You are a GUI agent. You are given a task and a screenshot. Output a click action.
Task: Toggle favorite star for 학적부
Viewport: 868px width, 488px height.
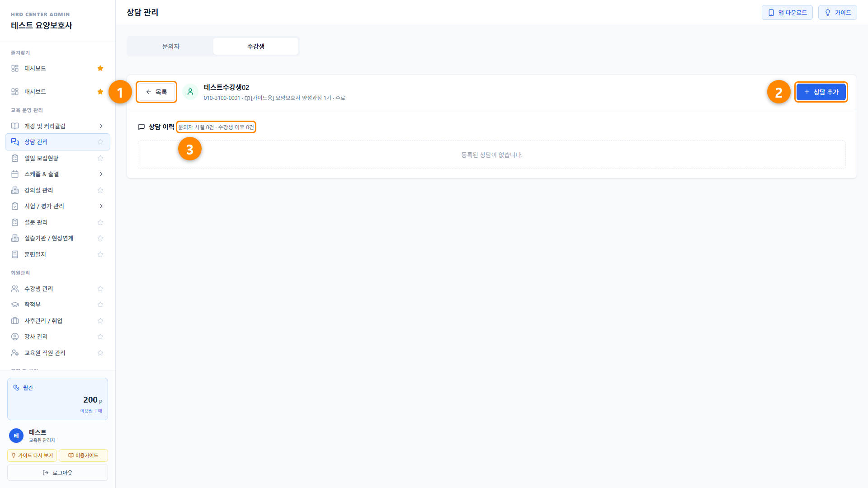click(x=100, y=305)
